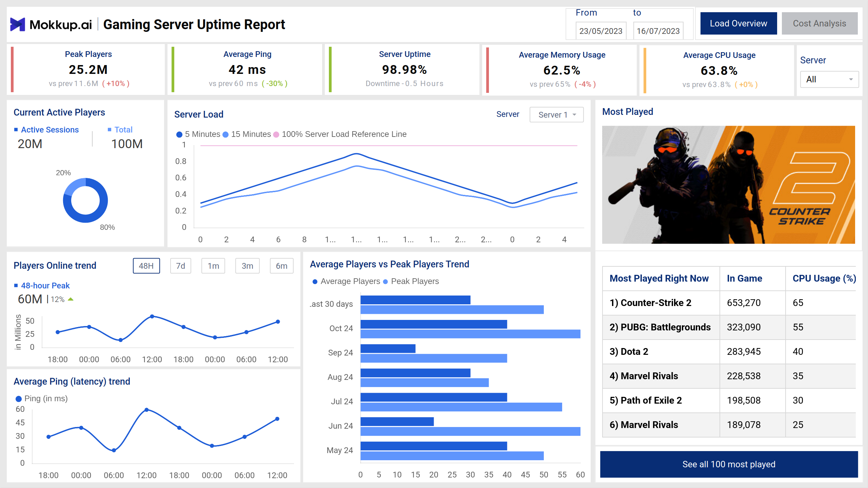This screenshot has width=868, height=488.
Task: Select the 48H time range tab
Action: (x=146, y=266)
